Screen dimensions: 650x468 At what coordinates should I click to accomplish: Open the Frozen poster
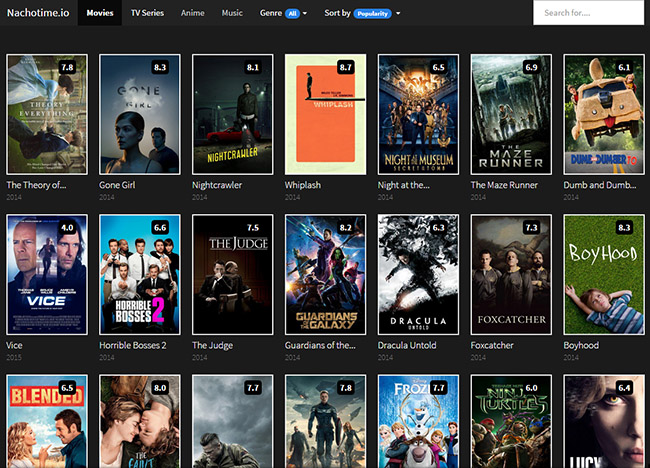point(418,421)
